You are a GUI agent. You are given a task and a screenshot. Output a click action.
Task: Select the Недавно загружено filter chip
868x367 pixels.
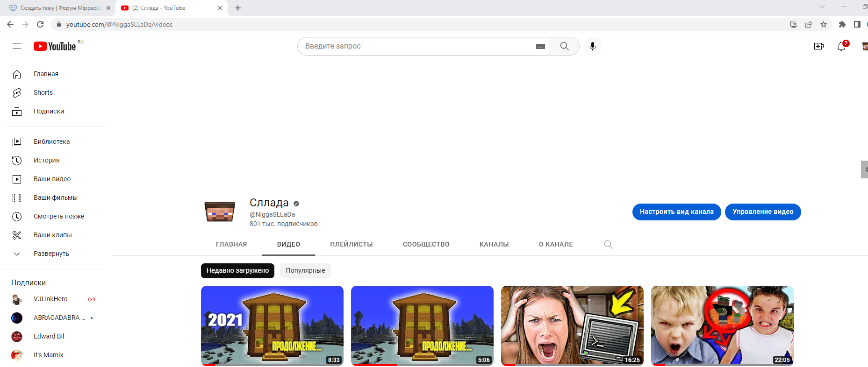coord(237,270)
